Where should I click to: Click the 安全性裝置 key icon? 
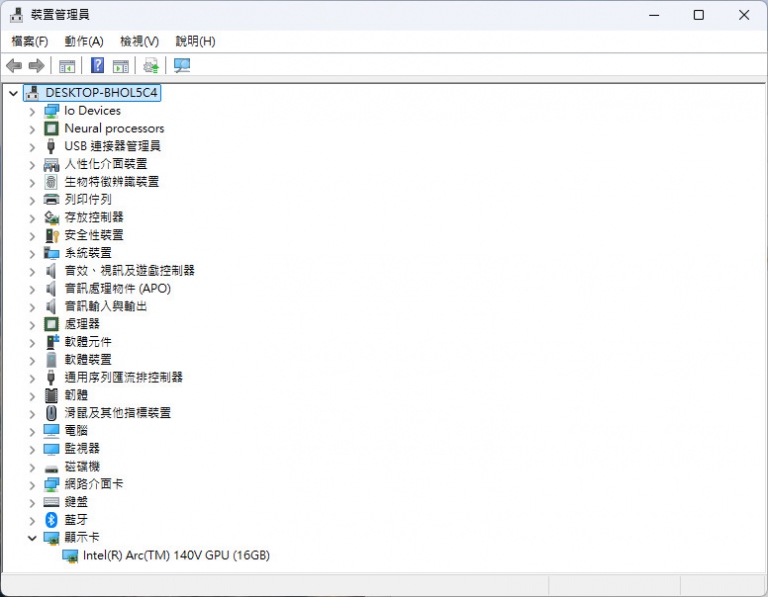coord(51,235)
